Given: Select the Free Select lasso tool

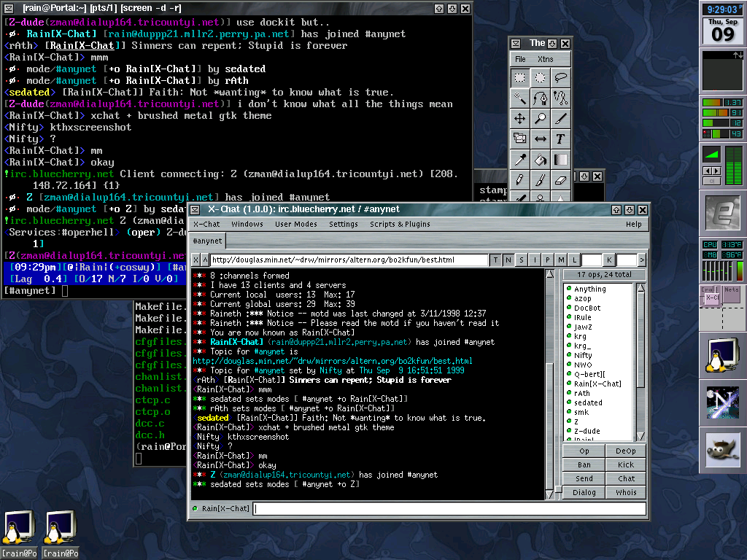Looking at the screenshot, I should tap(561, 77).
